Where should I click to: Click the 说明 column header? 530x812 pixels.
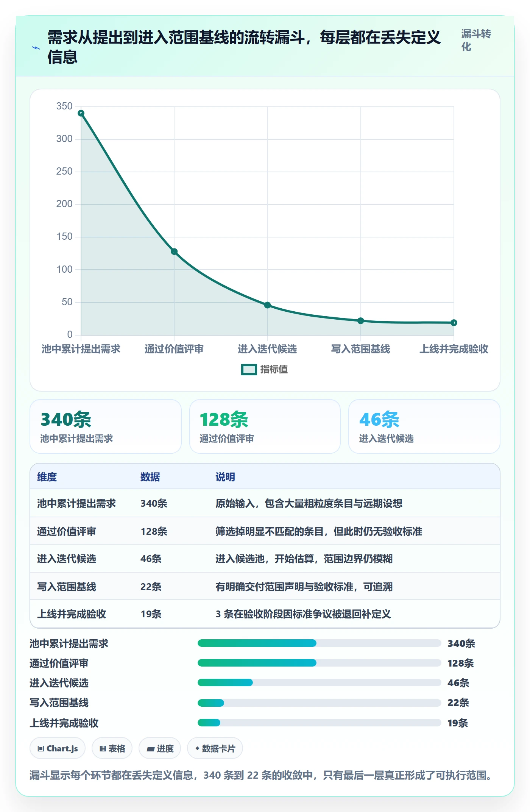[225, 477]
